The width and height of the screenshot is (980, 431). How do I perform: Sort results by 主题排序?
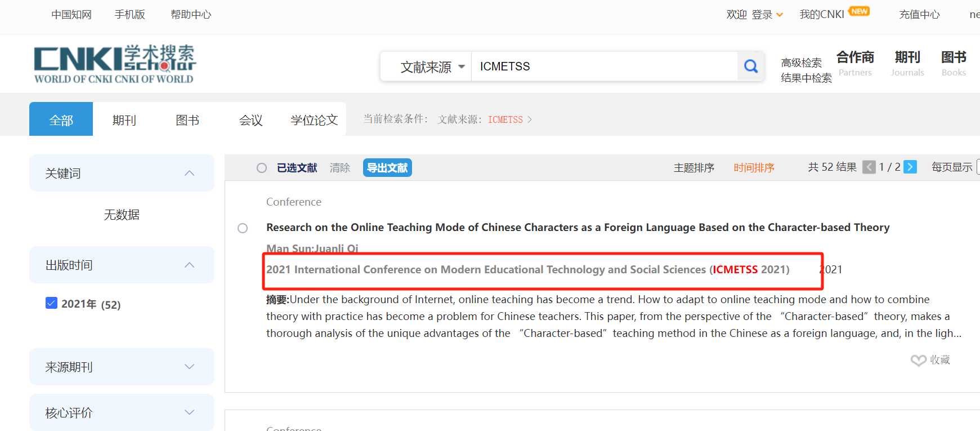click(x=694, y=168)
